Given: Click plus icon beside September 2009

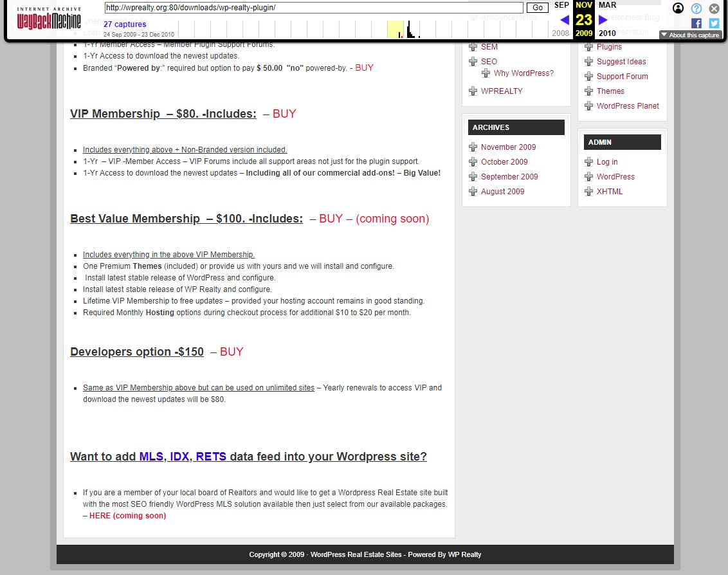Looking at the screenshot, I should click(x=473, y=176).
